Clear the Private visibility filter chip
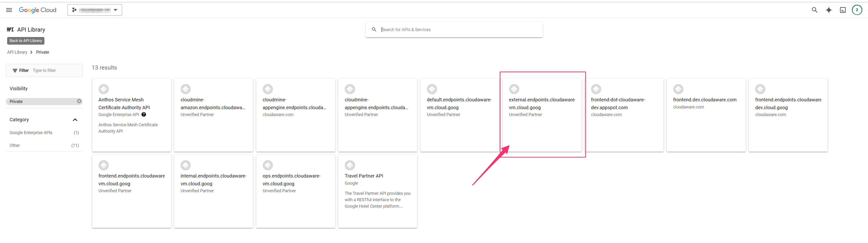Viewport: 868px width, 243px height. (79, 101)
